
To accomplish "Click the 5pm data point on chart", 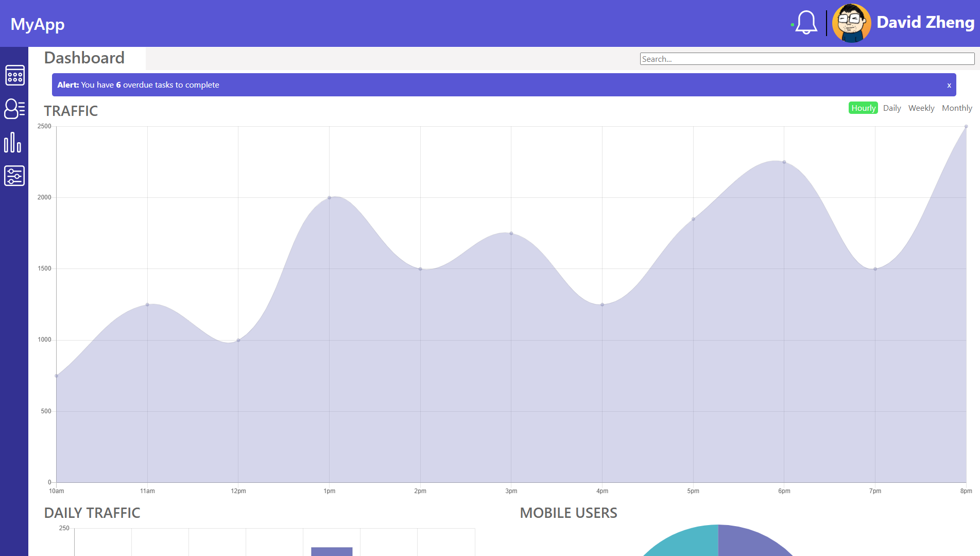I will [x=693, y=219].
